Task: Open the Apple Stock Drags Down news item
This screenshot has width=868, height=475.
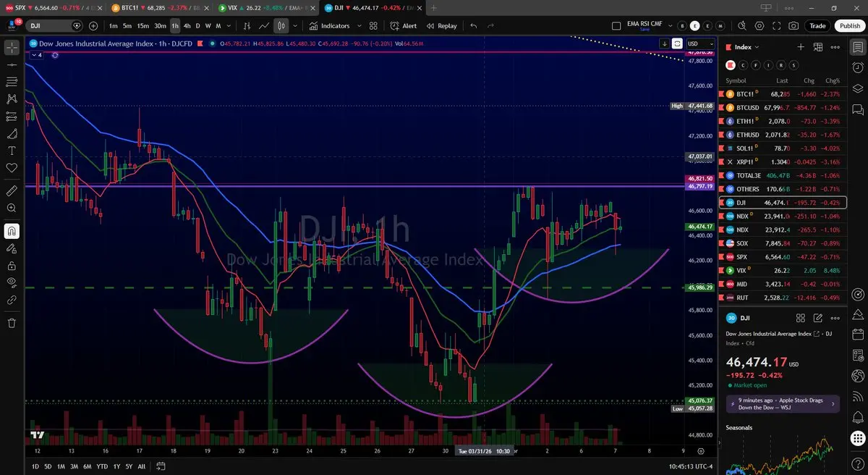Action: pos(783,403)
